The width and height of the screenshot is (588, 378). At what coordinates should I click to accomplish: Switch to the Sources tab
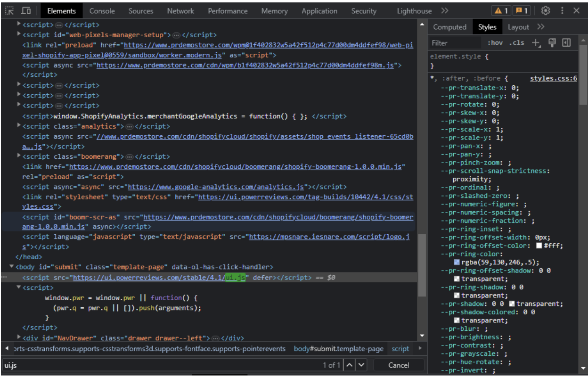pyautogui.click(x=141, y=11)
